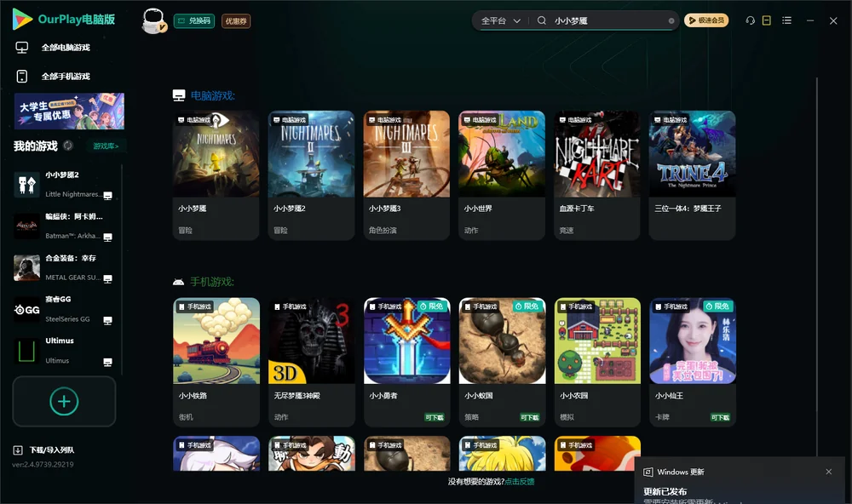This screenshot has width=852, height=504.
Task: Click 限免 badge on 小小仙王 card
Action: [x=717, y=306]
